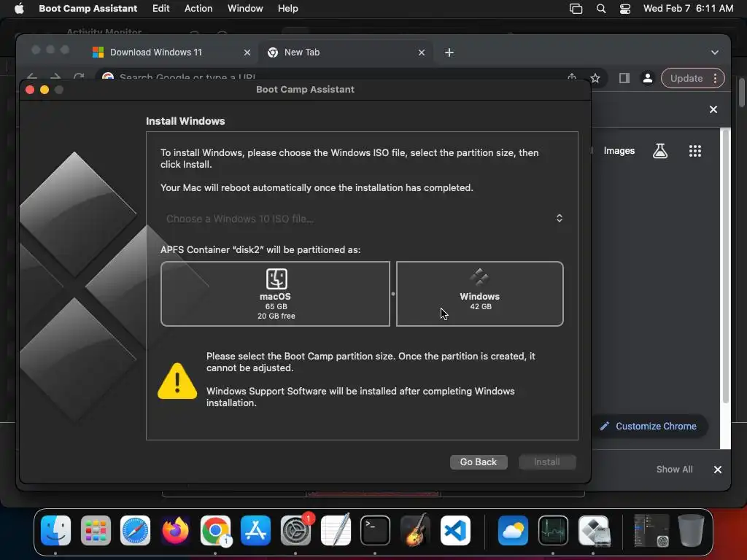Open the minimized window thumbnail in dock
This screenshot has height=560, width=747.
point(651,531)
